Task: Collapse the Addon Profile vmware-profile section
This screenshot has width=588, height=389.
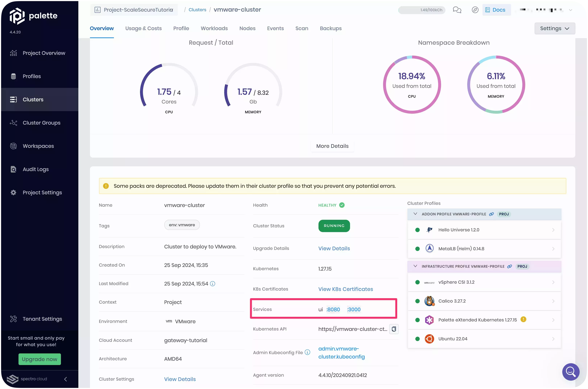Action: [x=415, y=214]
